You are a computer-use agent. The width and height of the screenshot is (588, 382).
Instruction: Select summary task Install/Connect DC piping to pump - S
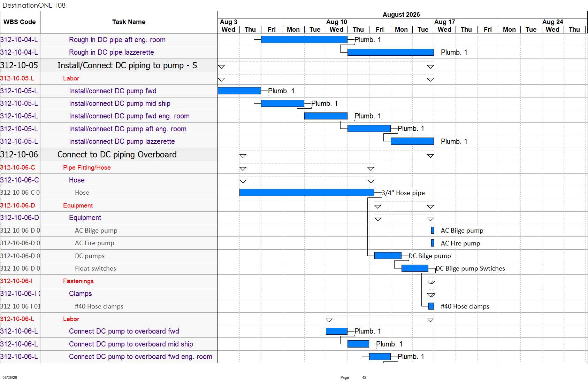pos(127,65)
